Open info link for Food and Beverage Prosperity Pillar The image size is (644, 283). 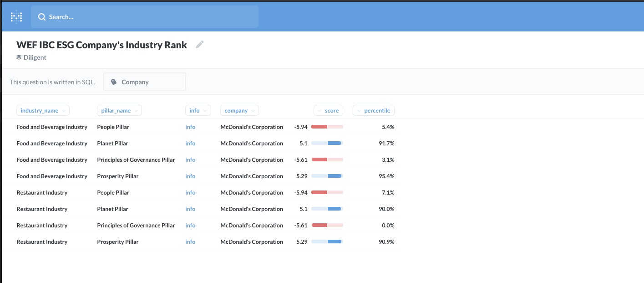tap(190, 176)
